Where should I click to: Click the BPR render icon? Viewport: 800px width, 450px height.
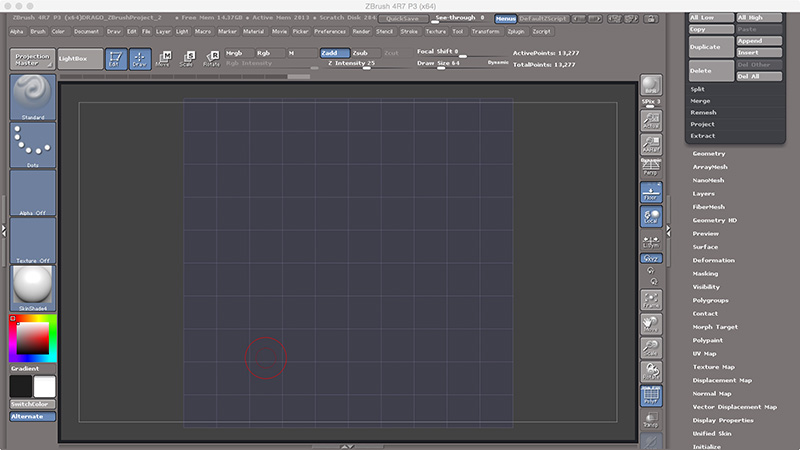click(x=651, y=87)
